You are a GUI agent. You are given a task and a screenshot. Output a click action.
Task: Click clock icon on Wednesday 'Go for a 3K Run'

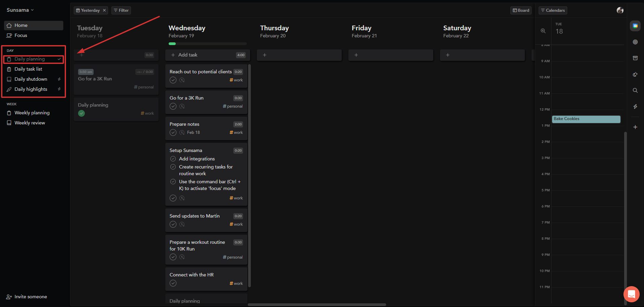(x=182, y=106)
